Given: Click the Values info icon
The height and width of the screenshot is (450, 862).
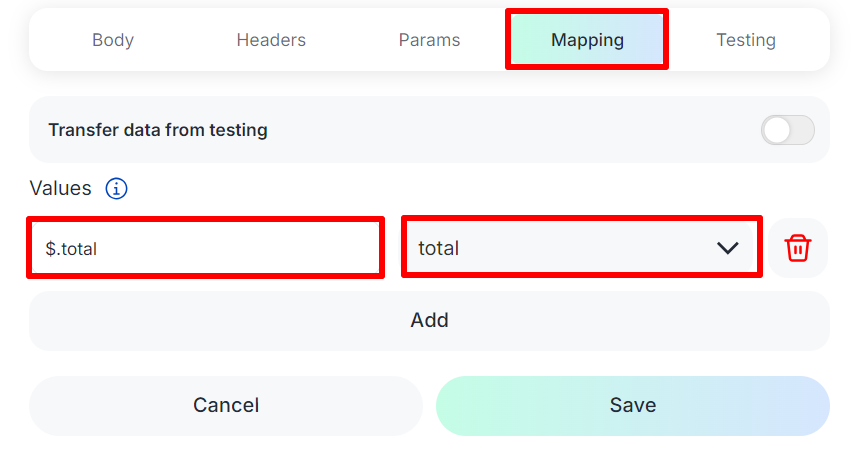Looking at the screenshot, I should click(x=117, y=188).
